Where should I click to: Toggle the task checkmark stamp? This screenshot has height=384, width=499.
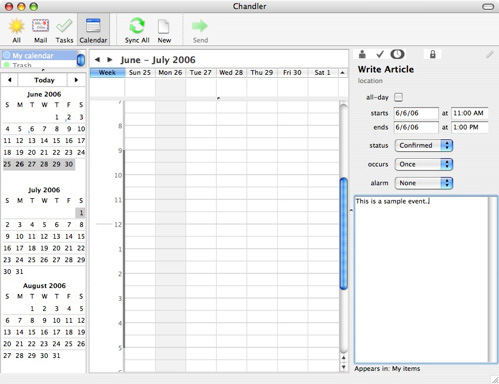[380, 54]
